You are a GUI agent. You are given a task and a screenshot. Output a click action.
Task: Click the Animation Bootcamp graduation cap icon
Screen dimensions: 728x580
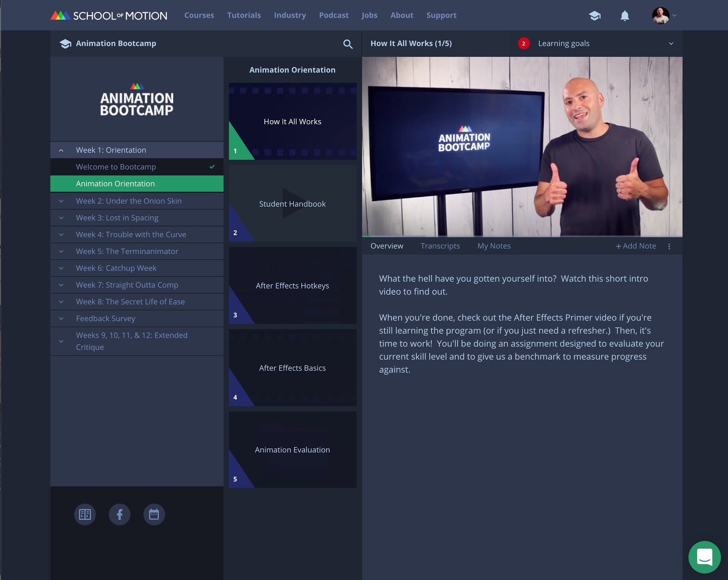65,44
